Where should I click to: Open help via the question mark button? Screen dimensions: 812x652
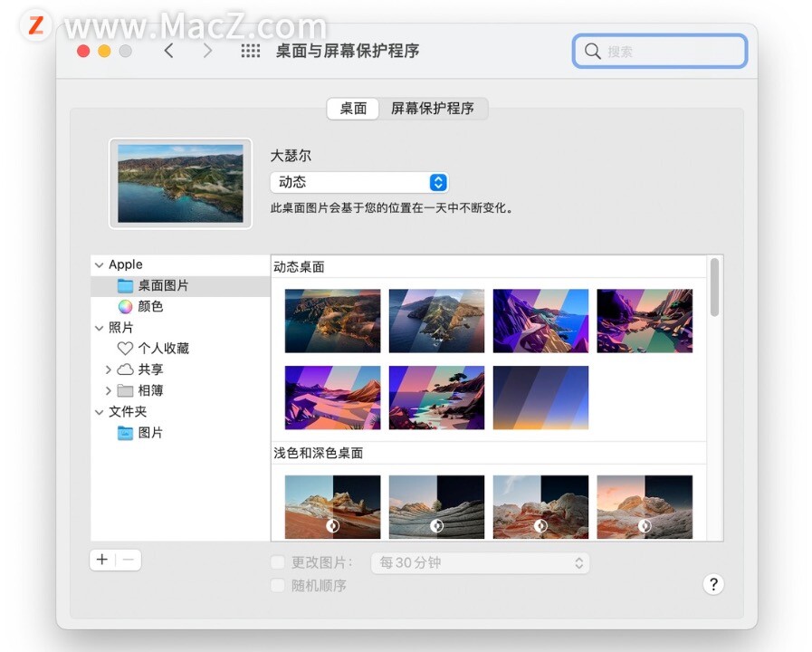[x=713, y=584]
